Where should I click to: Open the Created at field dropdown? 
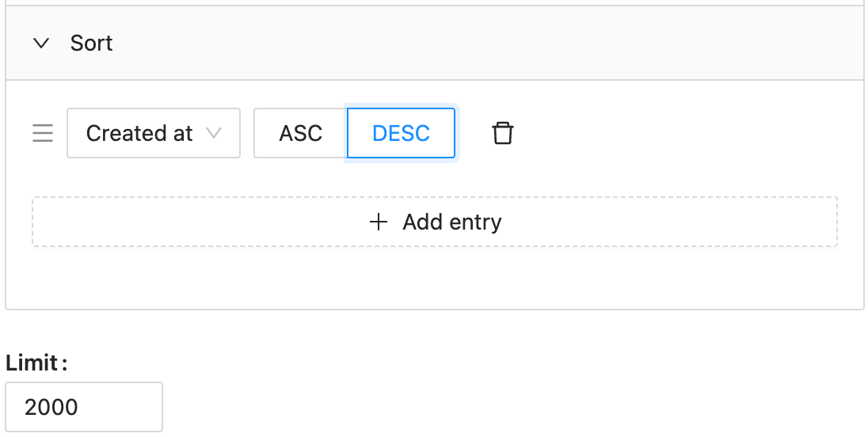154,133
